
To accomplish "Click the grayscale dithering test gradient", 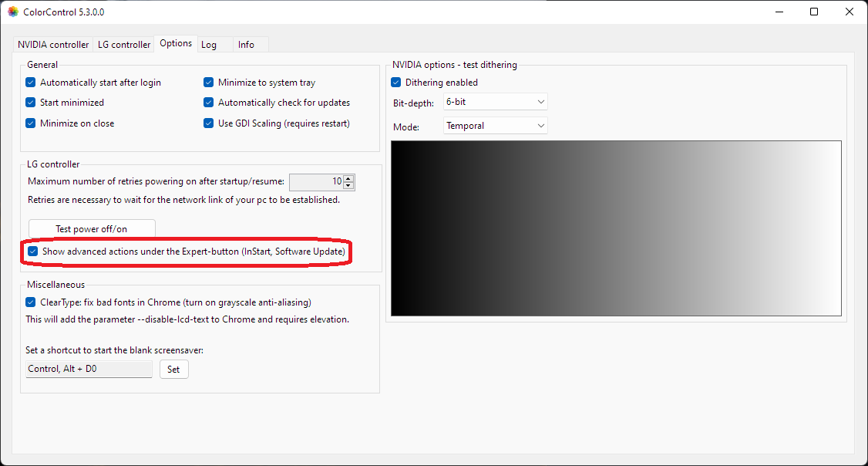I will (x=616, y=228).
